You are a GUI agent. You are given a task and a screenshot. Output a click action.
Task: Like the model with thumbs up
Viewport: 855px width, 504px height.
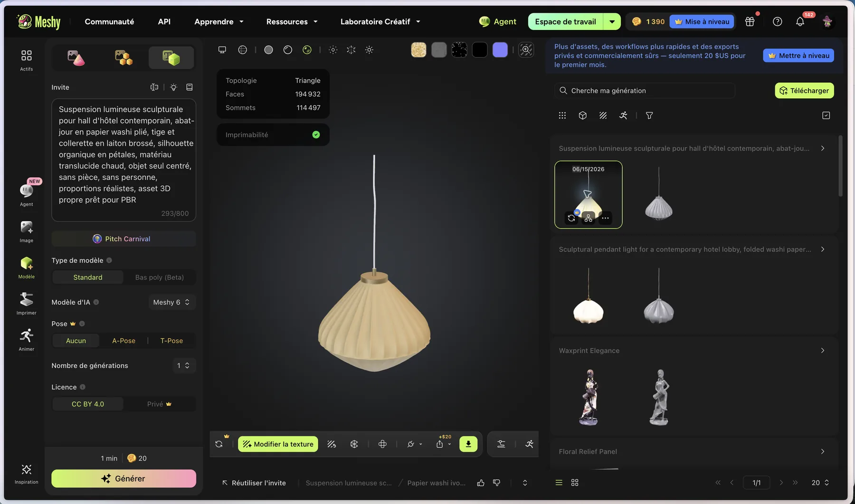[x=481, y=483]
